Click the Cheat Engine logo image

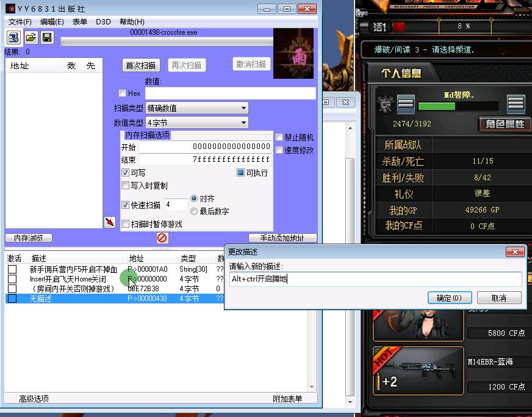[293, 54]
